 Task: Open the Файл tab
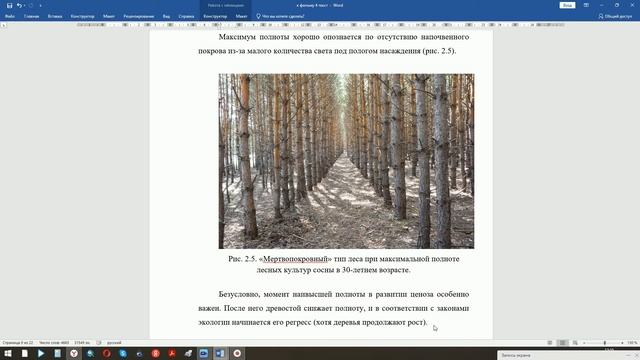10,16
